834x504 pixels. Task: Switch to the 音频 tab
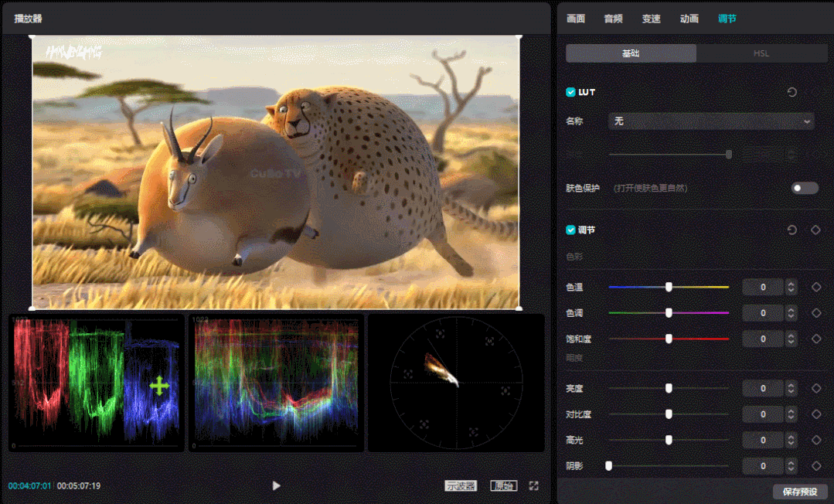pyautogui.click(x=613, y=19)
